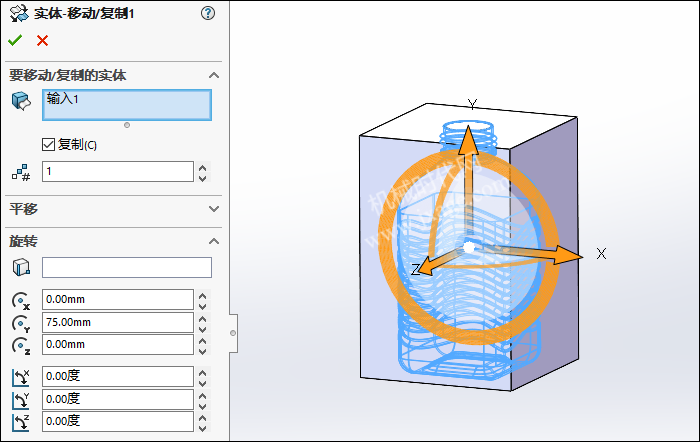Expand the 平移 translate section
This screenshot has width=700, height=442.
coord(214,209)
